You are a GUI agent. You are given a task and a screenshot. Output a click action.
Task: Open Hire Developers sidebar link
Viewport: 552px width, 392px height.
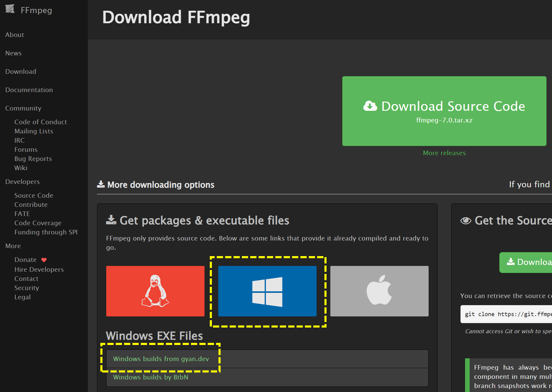(x=39, y=270)
